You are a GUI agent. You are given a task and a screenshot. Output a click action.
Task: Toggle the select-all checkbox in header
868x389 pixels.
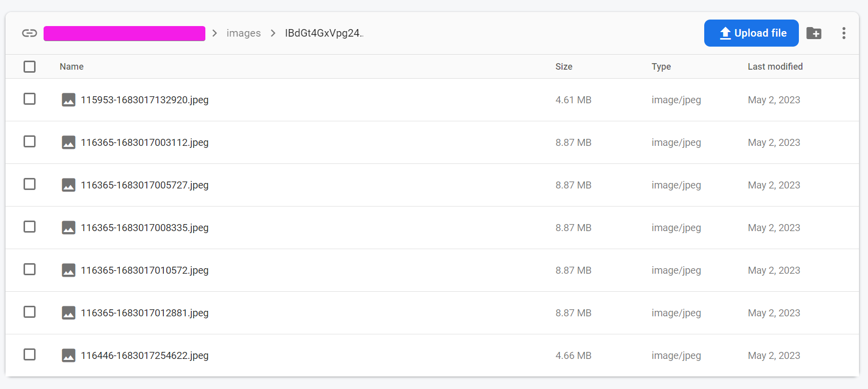click(30, 67)
